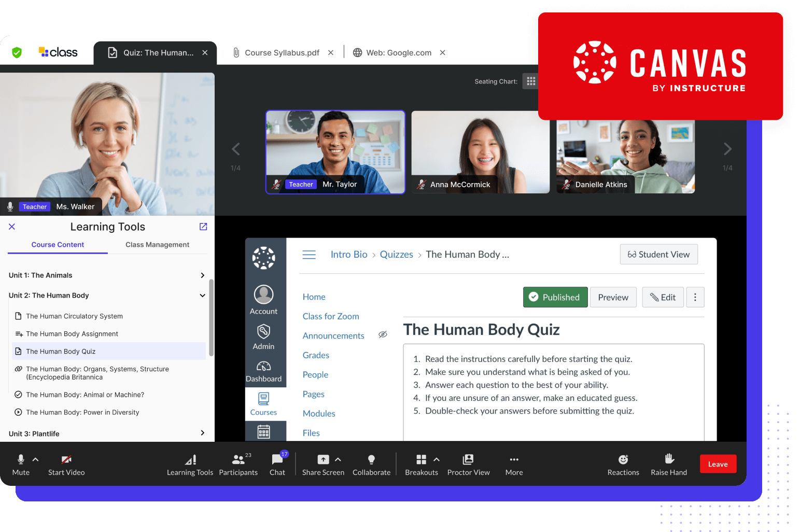Viewport: 800px width, 532px height.
Task: Switch to Class Management tab
Action: pyautogui.click(x=157, y=245)
